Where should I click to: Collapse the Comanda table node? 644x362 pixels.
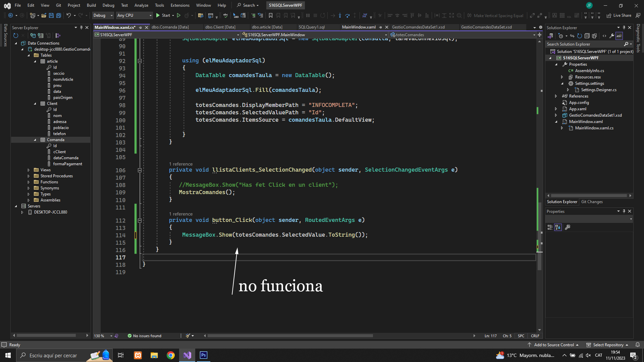coord(35,140)
